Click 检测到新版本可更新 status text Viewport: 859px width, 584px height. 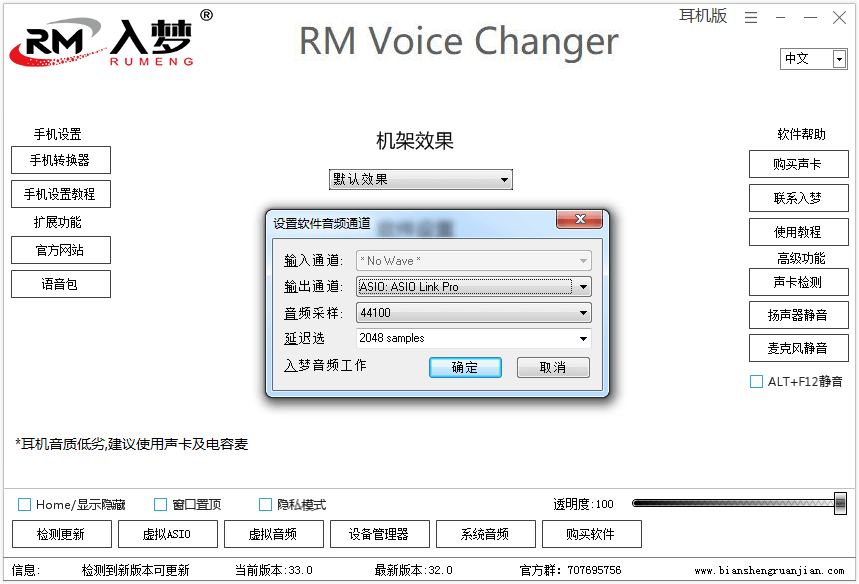135,570
